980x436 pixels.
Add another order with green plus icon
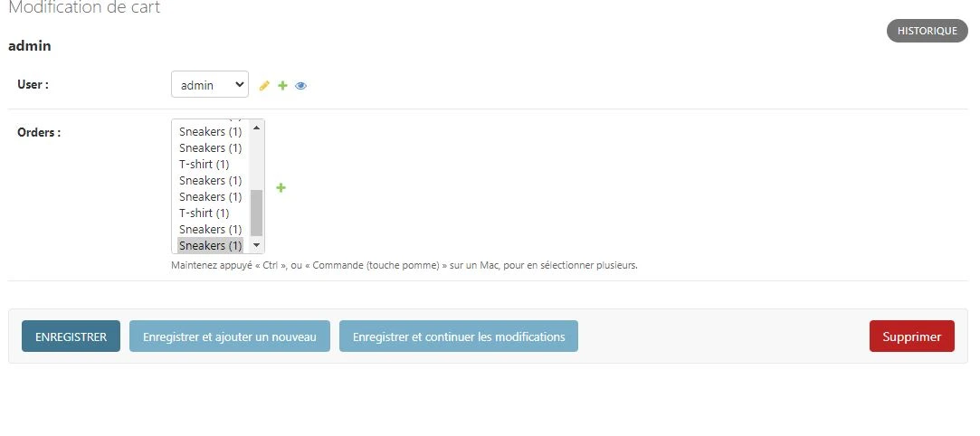[x=281, y=188]
